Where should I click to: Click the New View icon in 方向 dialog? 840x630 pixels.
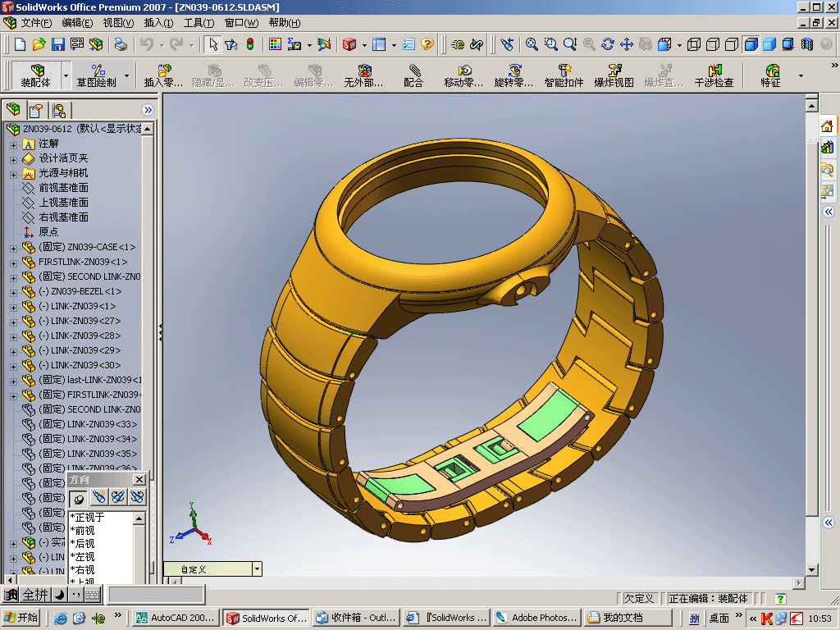coord(98,498)
